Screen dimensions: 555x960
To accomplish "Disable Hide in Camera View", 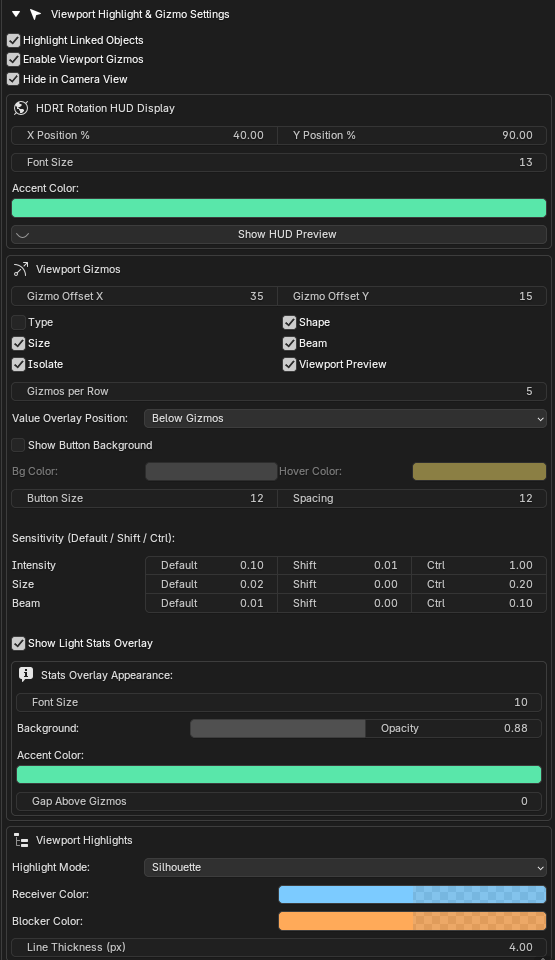I will point(13,79).
